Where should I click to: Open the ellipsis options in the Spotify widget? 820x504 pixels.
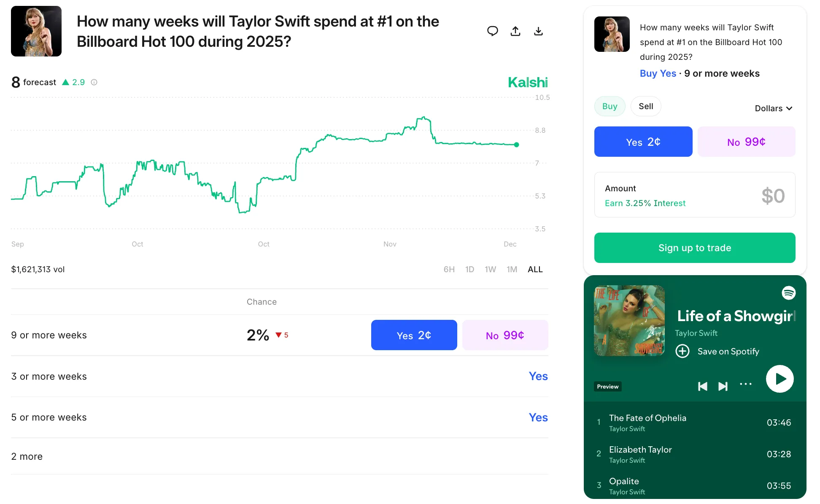point(746,384)
